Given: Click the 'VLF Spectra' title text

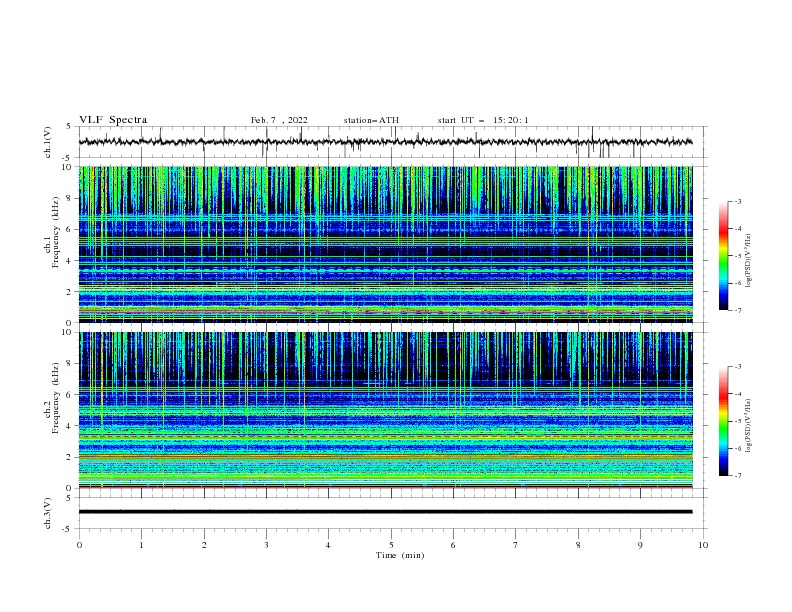Looking at the screenshot, I should (x=113, y=120).
